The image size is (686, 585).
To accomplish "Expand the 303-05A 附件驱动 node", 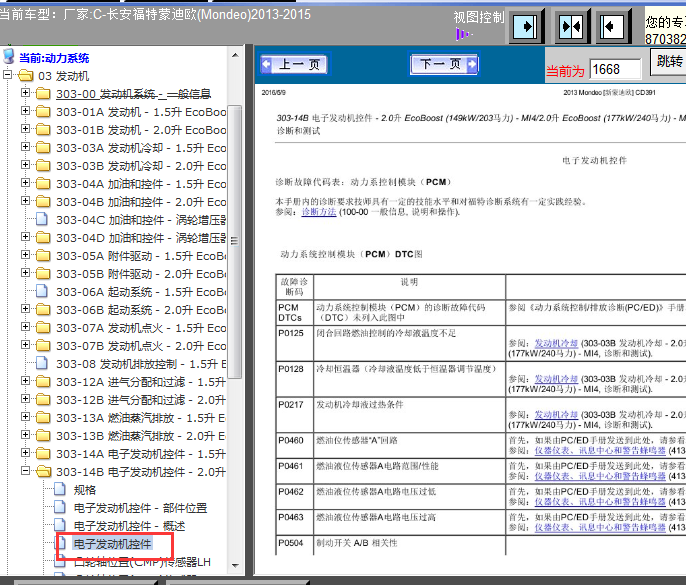I will click(x=25, y=254).
